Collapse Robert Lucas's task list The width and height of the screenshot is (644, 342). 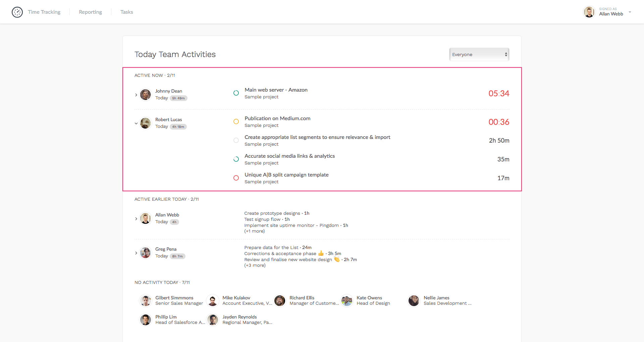pos(136,123)
